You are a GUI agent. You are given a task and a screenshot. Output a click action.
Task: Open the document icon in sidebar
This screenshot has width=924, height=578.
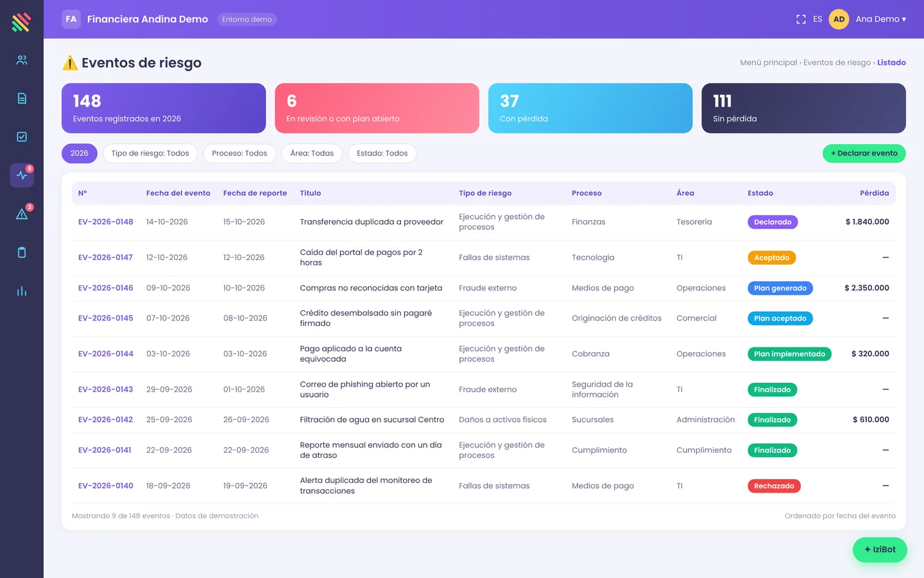pos(22,98)
